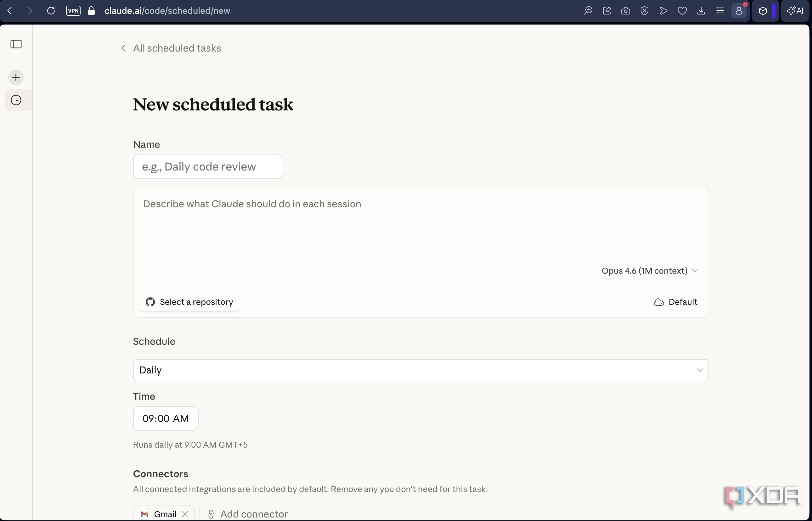
Task: Go forward using browser forward arrow
Action: (30, 11)
